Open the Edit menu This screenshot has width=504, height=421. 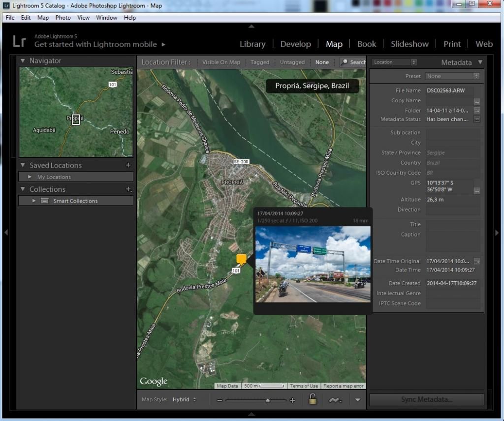26,18
